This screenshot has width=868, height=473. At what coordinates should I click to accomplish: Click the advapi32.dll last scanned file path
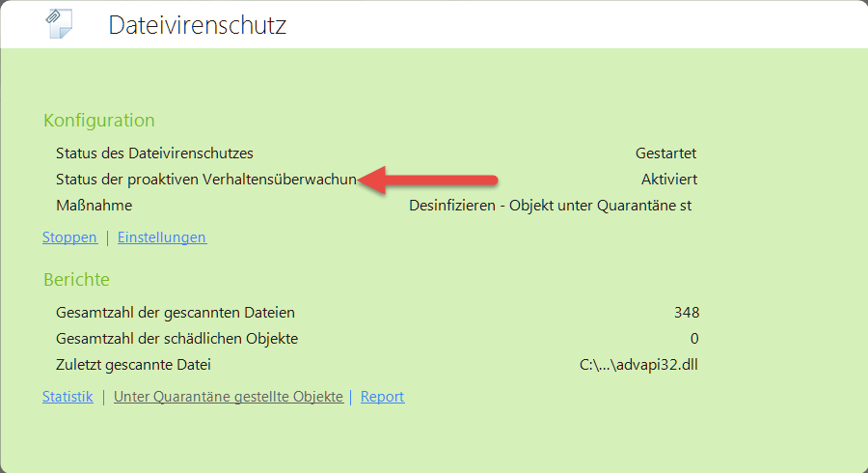pyautogui.click(x=638, y=365)
